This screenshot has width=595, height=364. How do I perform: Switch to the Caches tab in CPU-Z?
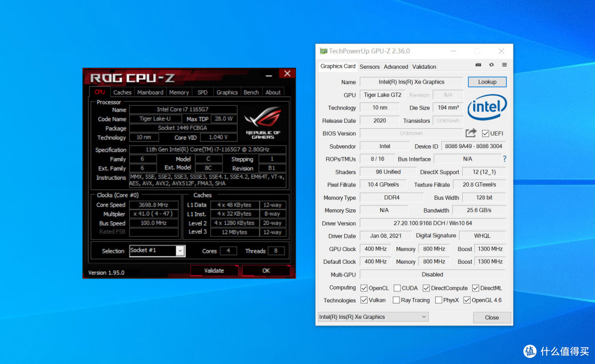(x=122, y=92)
